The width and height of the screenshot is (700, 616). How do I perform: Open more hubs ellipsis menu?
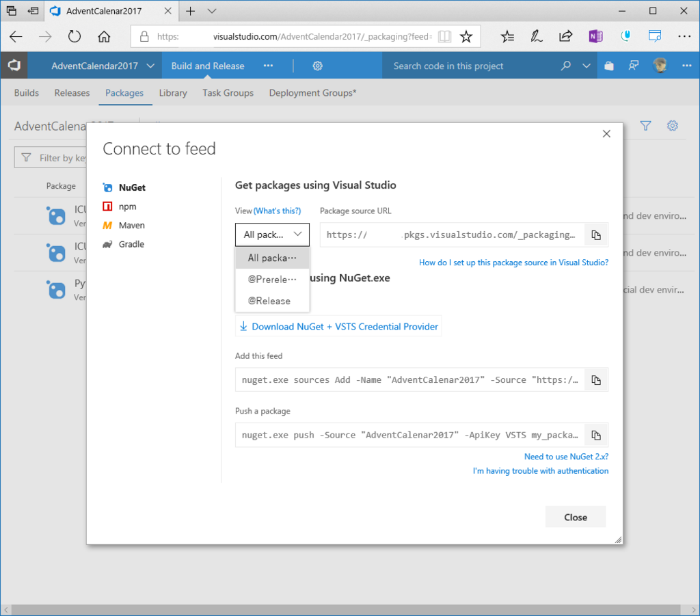268,66
